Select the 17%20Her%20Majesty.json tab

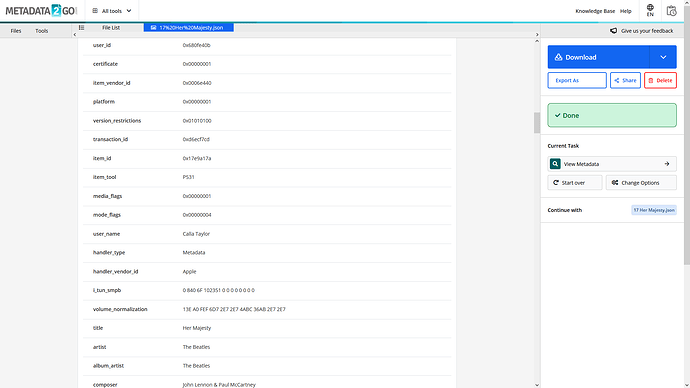188,27
